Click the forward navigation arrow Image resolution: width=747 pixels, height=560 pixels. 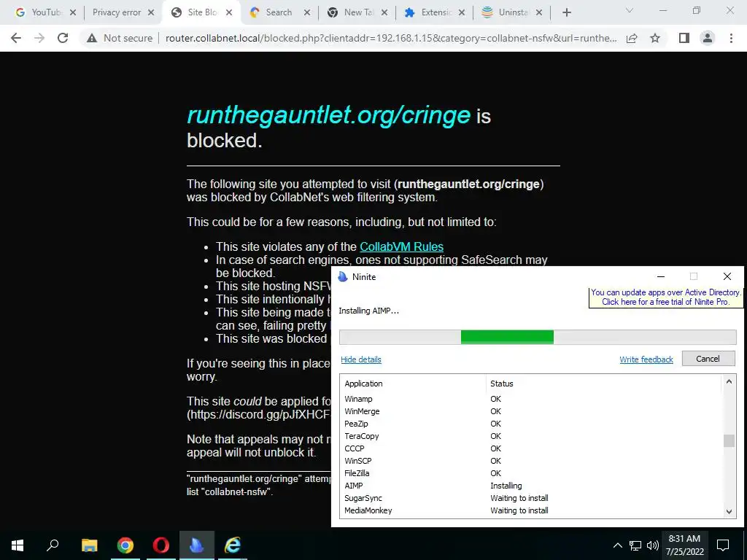tap(39, 38)
